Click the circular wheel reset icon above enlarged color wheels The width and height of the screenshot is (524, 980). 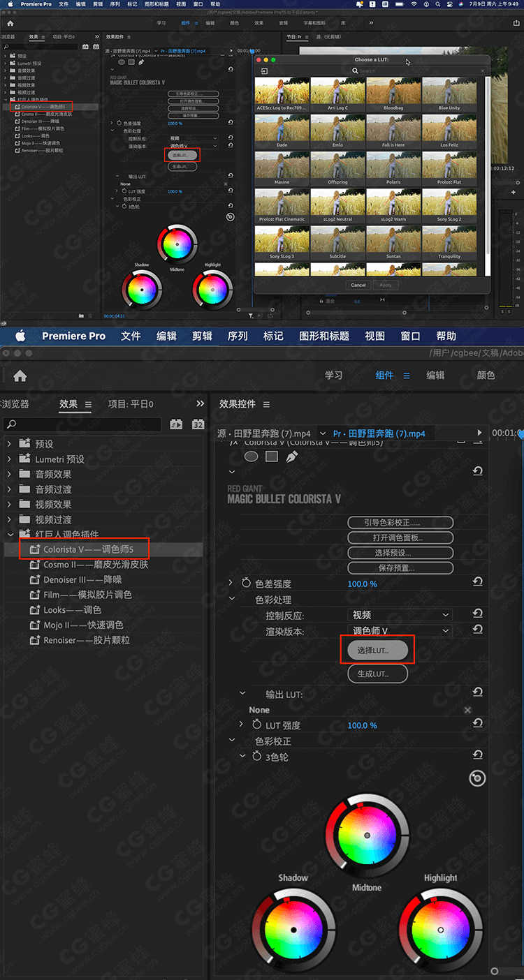click(477, 778)
